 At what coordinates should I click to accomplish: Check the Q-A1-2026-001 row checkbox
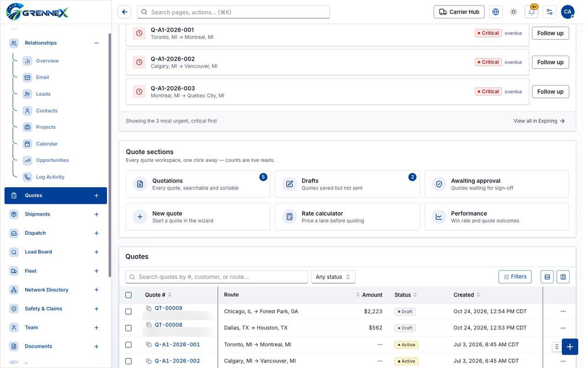[x=129, y=345]
